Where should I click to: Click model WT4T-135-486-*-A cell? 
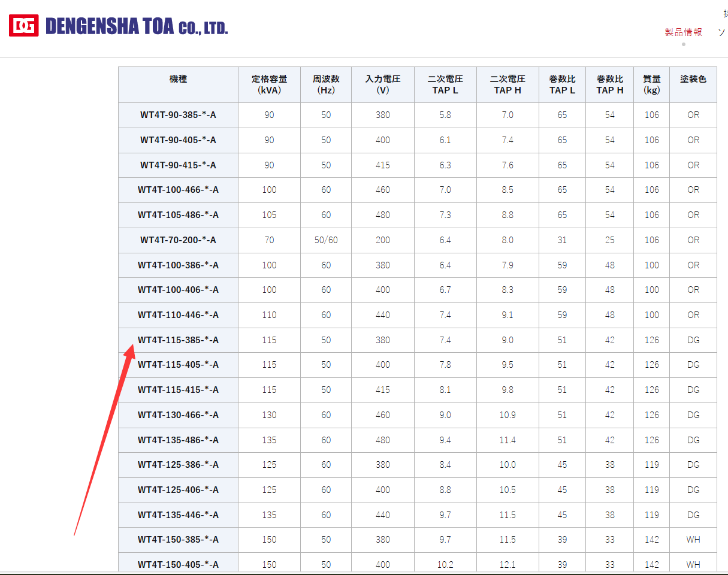(x=178, y=440)
